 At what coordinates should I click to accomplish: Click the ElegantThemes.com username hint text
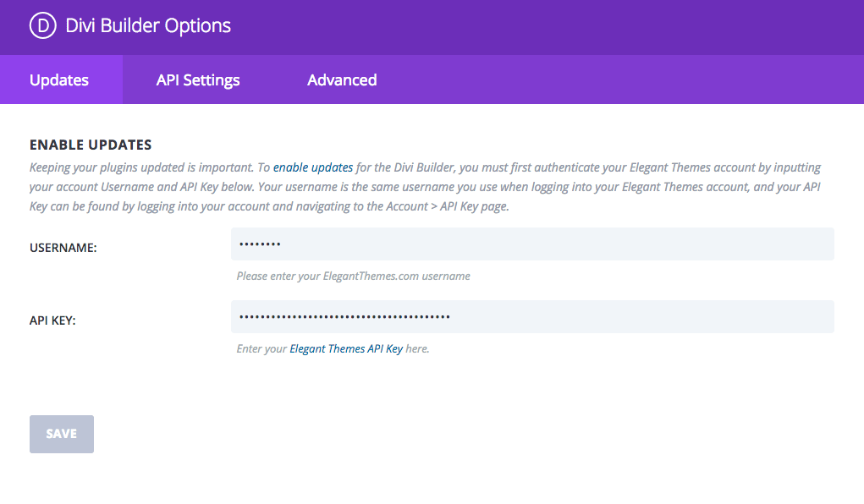(x=353, y=276)
